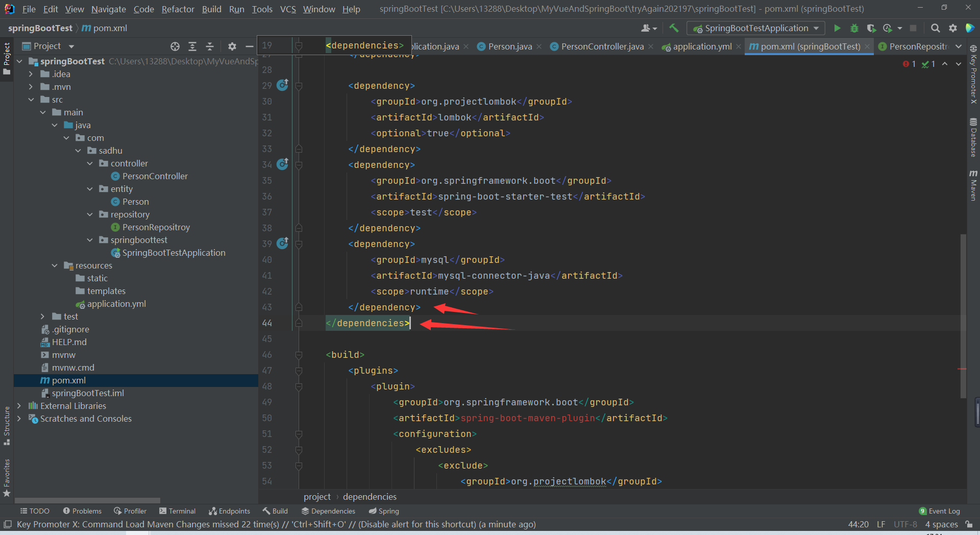Click the editor vertical scrollbar
The image size is (980, 535).
[963, 317]
